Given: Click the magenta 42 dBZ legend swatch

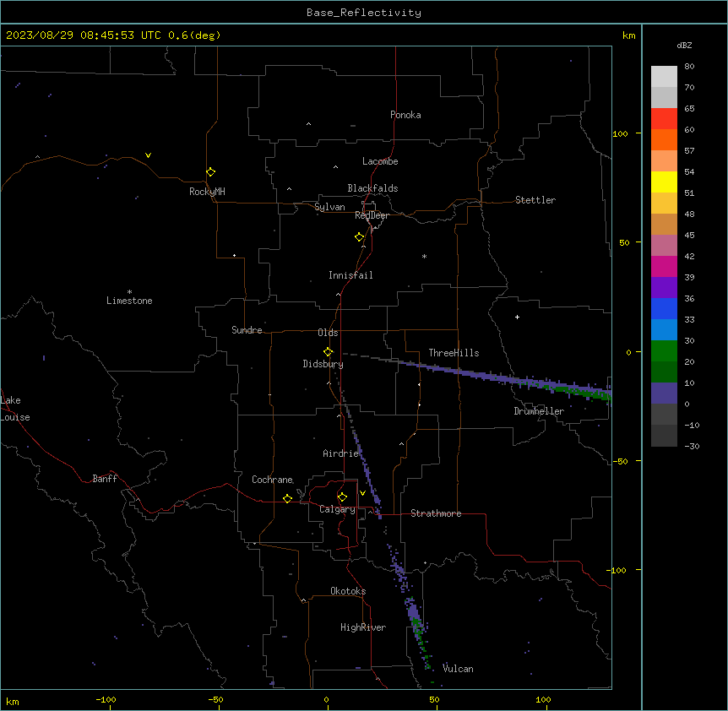Looking at the screenshot, I should 664,266.
